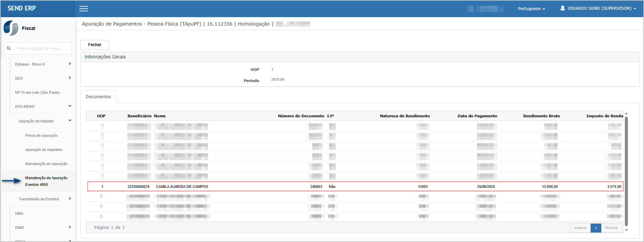Open Prévia de Apuração menu item
Screen dimensions: 644x242
(41, 135)
